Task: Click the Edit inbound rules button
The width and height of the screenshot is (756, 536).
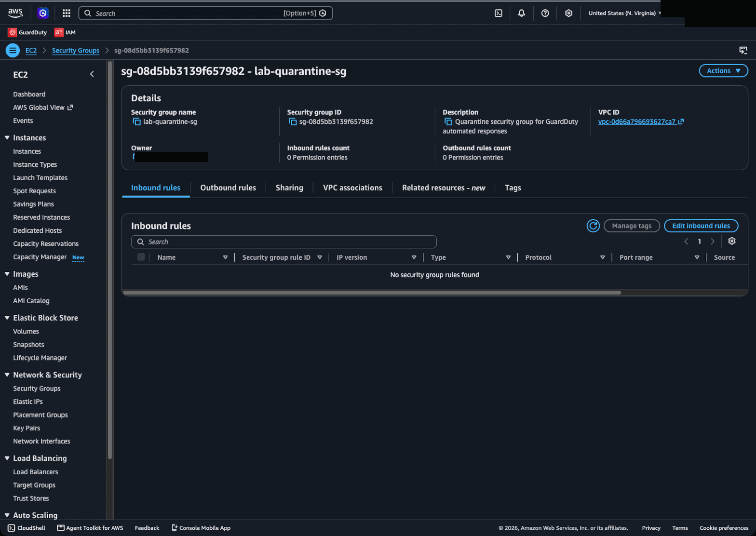Action: coord(701,226)
